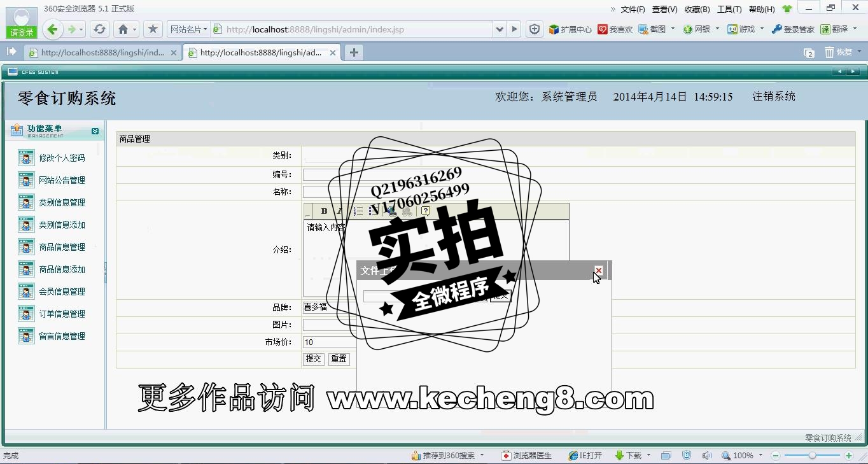Click the shield security icon beside address bar
The height and width of the screenshot is (464, 868).
pyautogui.click(x=535, y=29)
